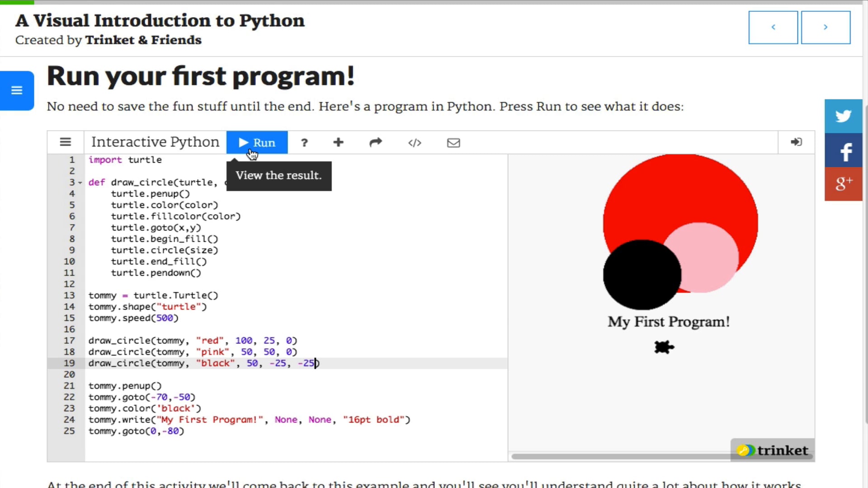Go to the previous lesson page

[x=773, y=27]
